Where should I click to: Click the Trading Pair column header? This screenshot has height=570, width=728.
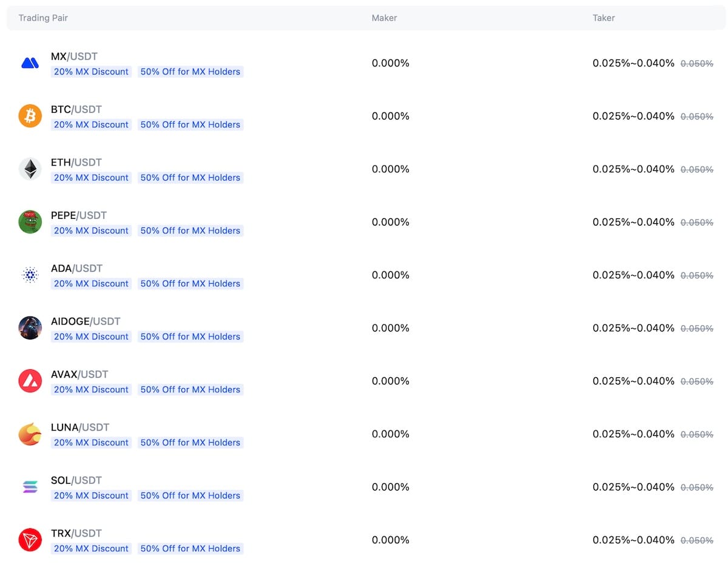click(43, 18)
